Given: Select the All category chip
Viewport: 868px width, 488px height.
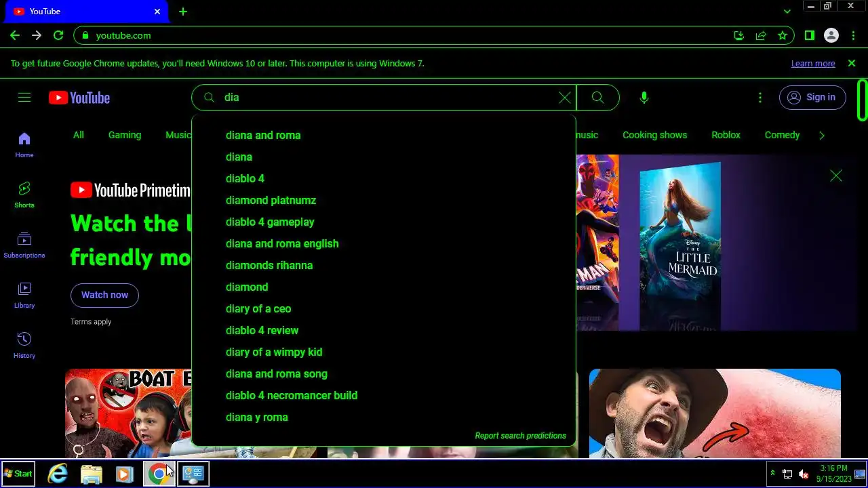Looking at the screenshot, I should [79, 135].
